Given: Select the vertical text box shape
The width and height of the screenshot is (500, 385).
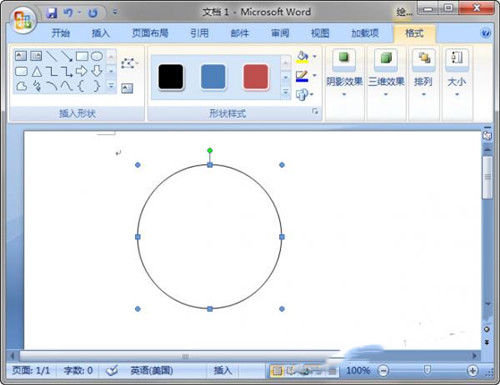Looking at the screenshot, I should pyautogui.click(x=36, y=56).
